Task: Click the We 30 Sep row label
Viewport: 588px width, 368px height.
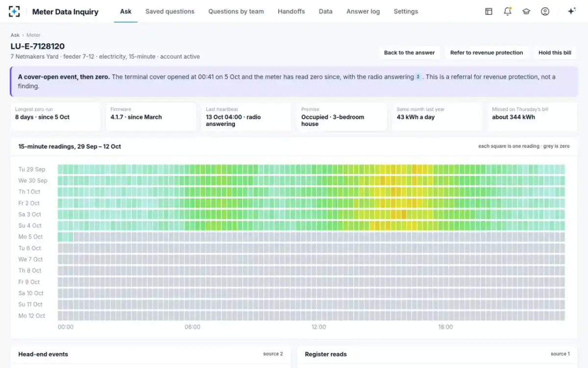Action: click(33, 181)
